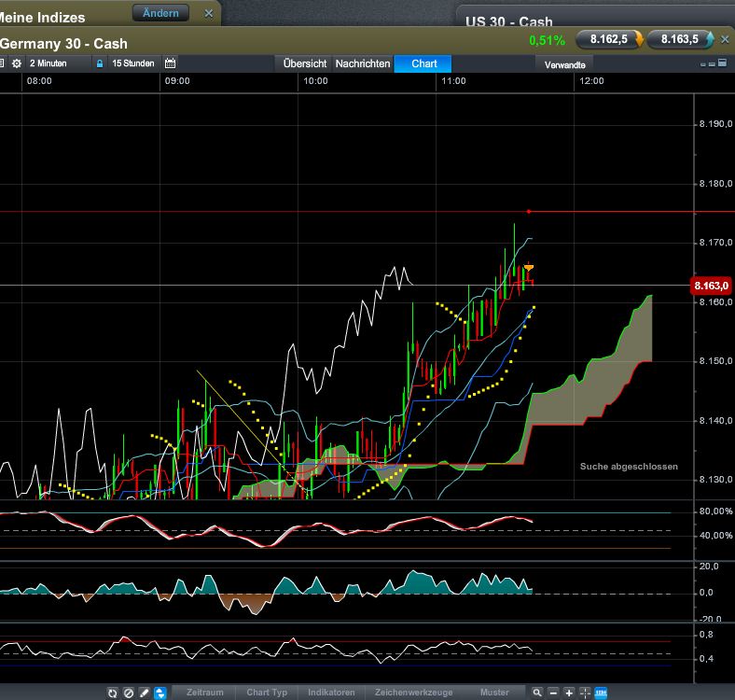Open the Muster menu
This screenshot has width=735, height=700.
(494, 693)
